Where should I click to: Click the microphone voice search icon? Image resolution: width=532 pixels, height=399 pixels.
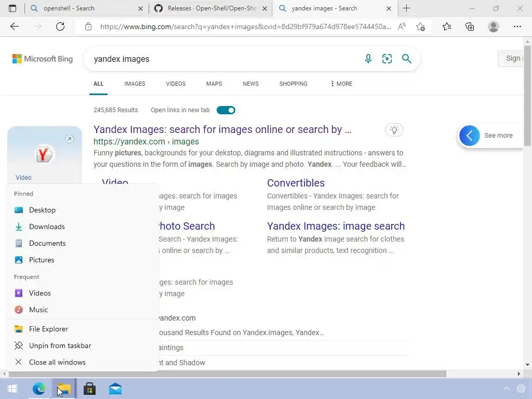click(x=368, y=59)
